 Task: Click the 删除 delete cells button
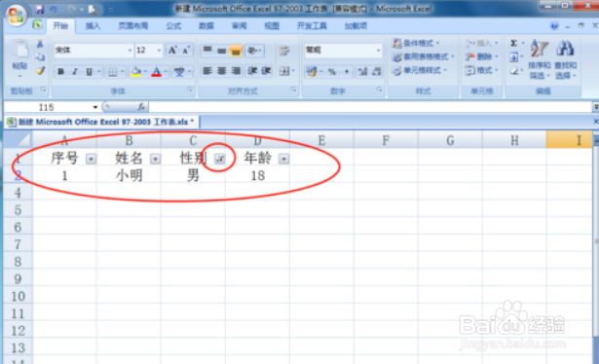pos(482,56)
